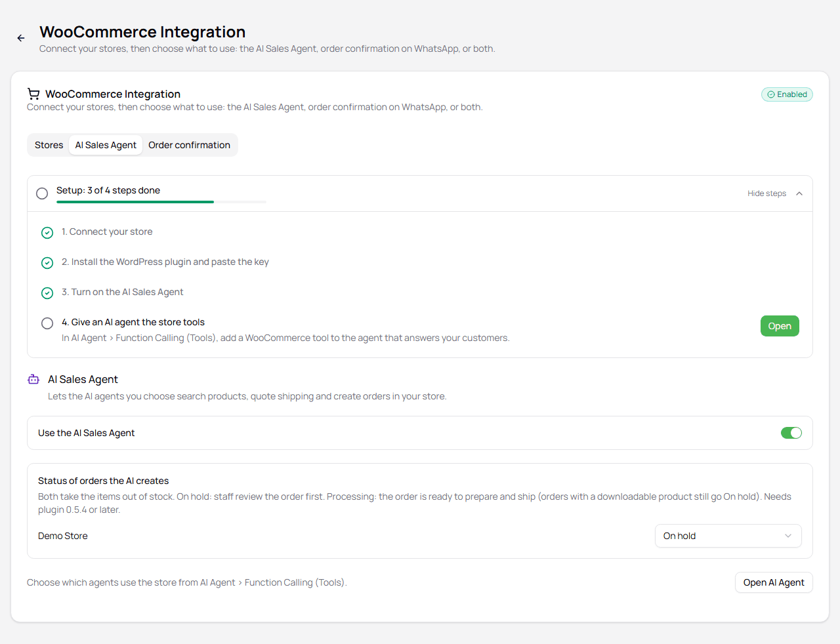Click the checkmark icon in the Enabled badge
This screenshot has width=840, height=644.
(x=771, y=94)
